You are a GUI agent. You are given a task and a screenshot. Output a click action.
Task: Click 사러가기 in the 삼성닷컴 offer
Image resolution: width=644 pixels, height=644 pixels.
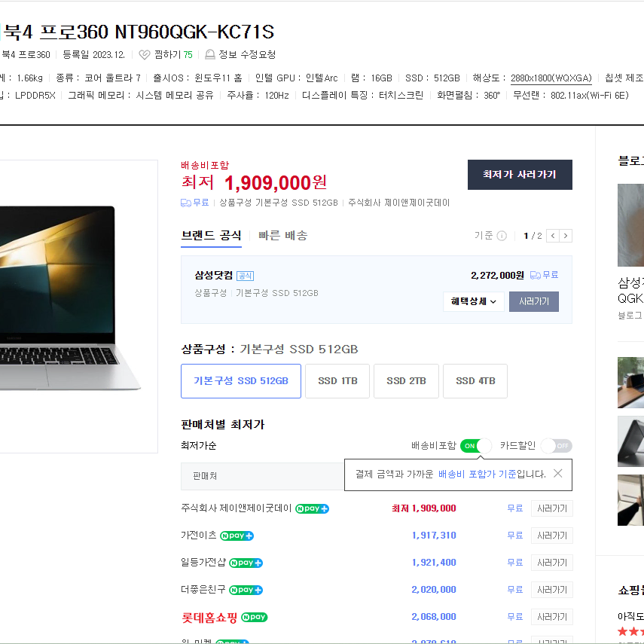point(534,301)
